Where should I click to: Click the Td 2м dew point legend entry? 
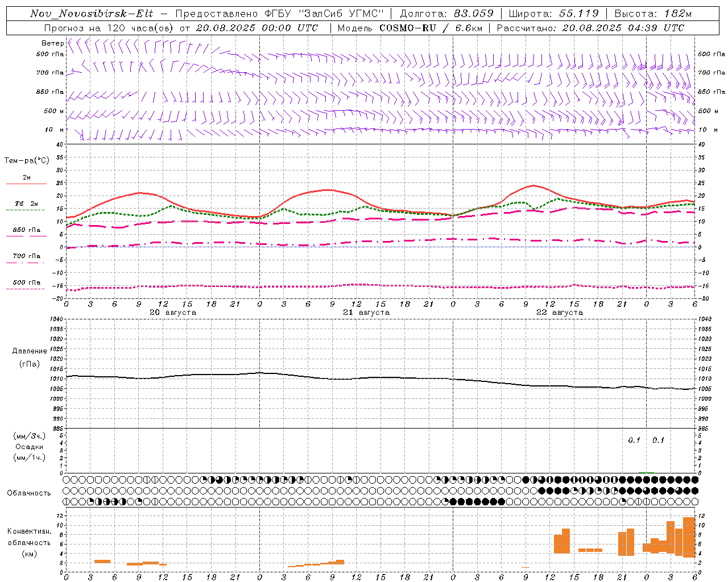pyautogui.click(x=27, y=203)
